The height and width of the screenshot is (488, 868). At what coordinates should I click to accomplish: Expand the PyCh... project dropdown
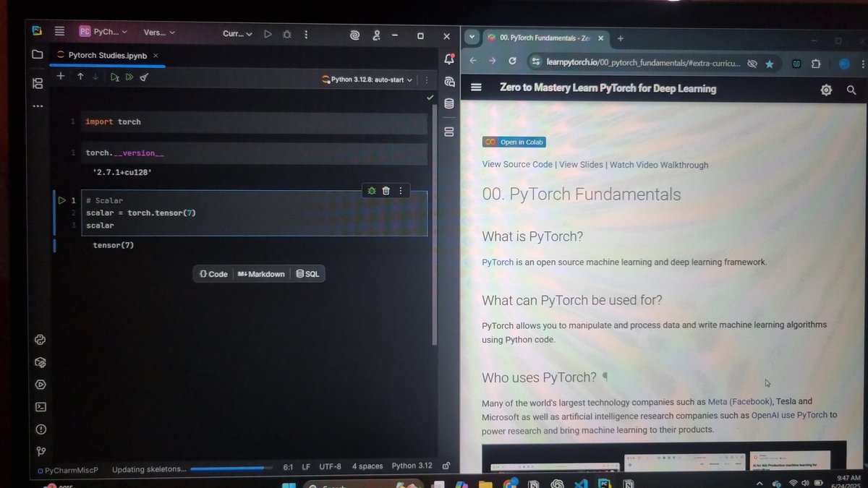[x=103, y=32]
